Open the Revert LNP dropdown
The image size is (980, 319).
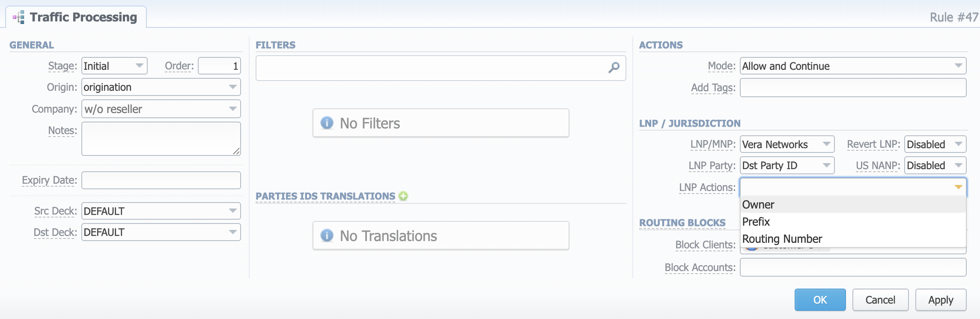point(958,144)
